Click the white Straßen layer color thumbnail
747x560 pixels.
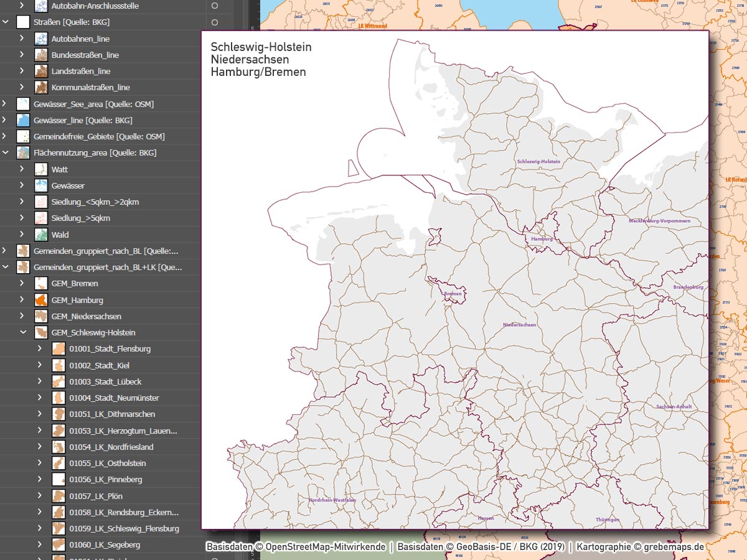point(23,22)
